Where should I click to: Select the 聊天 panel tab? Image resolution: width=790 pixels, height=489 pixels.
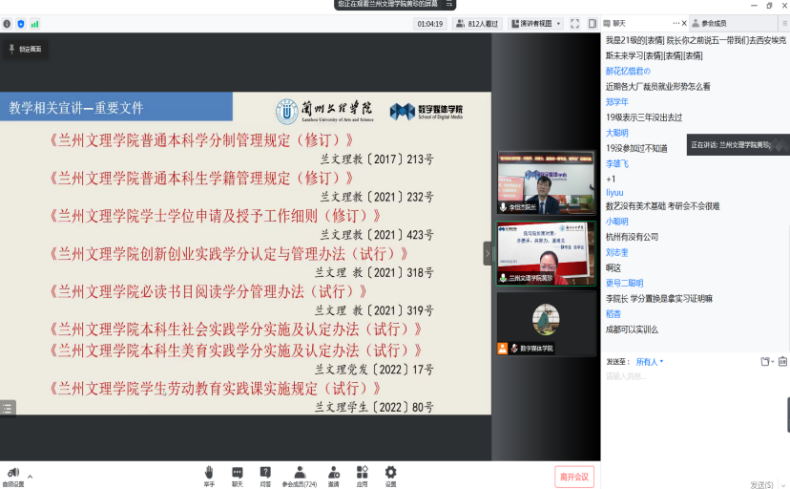[620, 22]
